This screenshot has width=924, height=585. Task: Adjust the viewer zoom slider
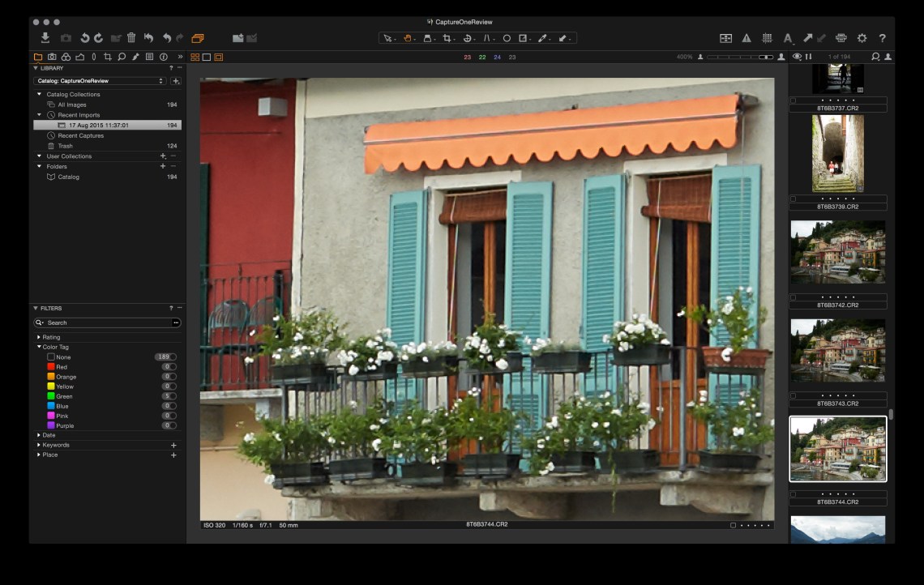[739, 57]
